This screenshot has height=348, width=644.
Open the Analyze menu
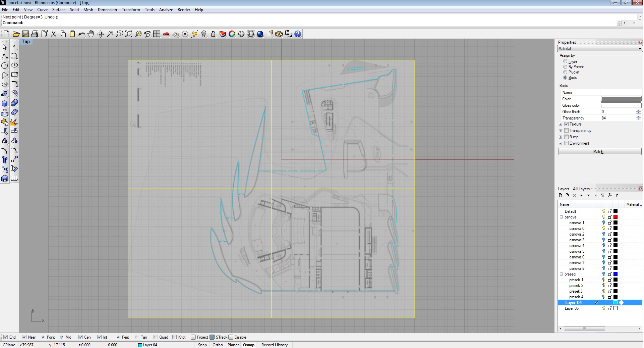166,10
